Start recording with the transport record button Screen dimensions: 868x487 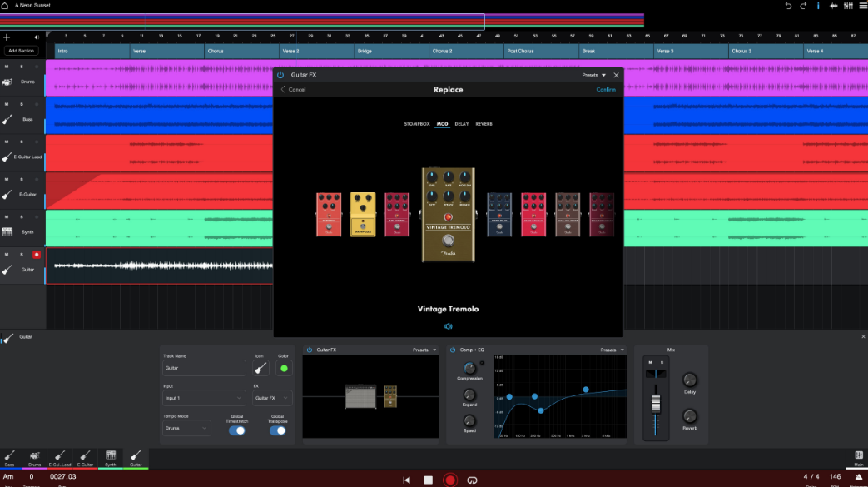pyautogui.click(x=450, y=480)
